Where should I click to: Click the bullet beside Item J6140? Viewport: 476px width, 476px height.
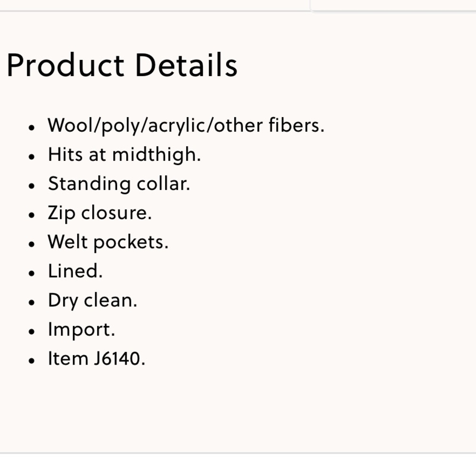31,361
